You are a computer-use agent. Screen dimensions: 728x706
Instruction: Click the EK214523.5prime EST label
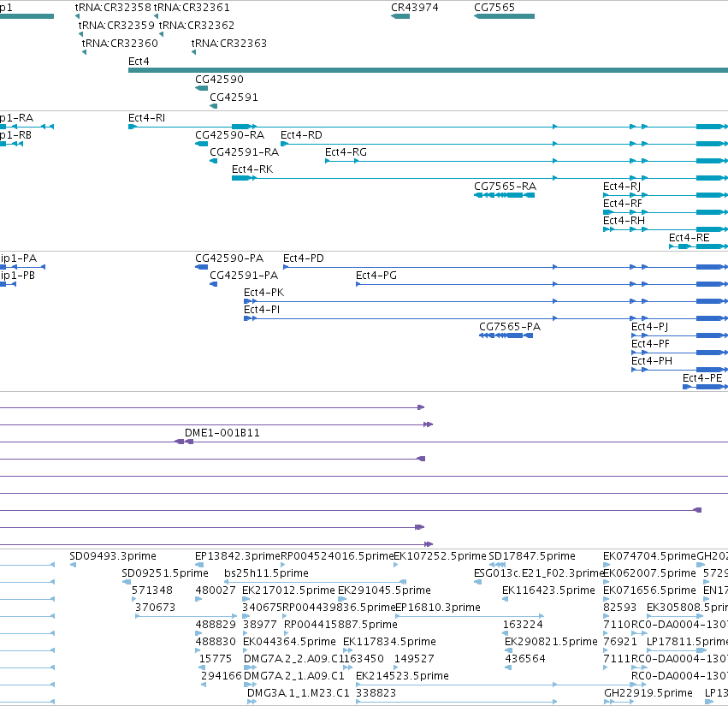coord(402,677)
